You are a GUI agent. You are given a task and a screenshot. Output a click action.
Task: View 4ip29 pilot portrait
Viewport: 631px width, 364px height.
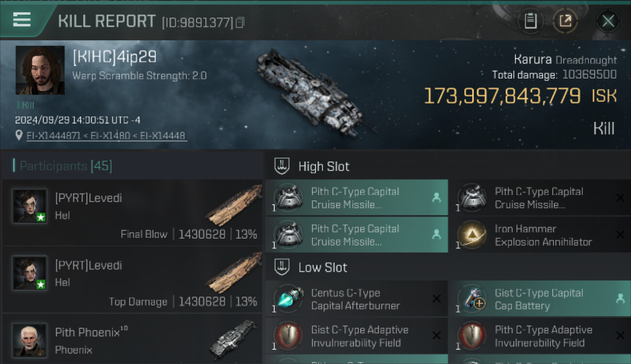(40, 70)
